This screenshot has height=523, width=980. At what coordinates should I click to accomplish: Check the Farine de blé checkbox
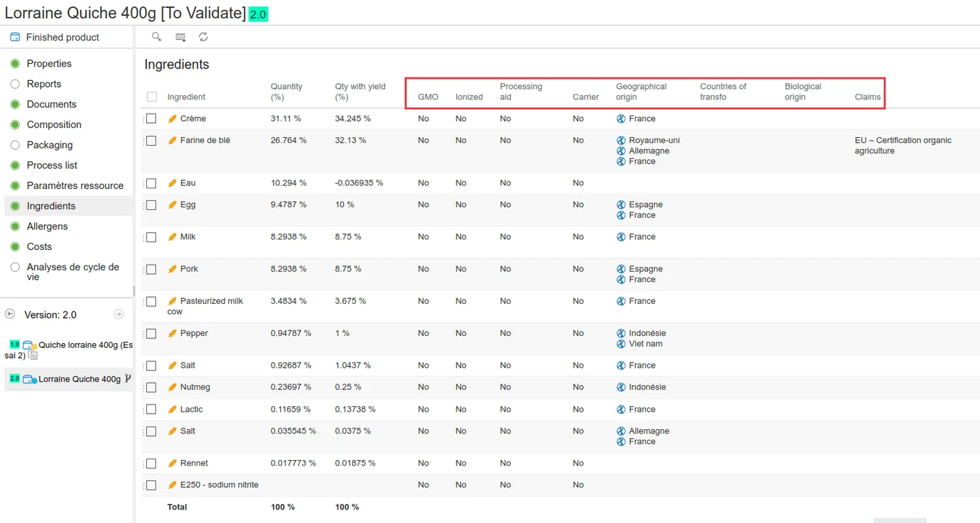coord(151,140)
